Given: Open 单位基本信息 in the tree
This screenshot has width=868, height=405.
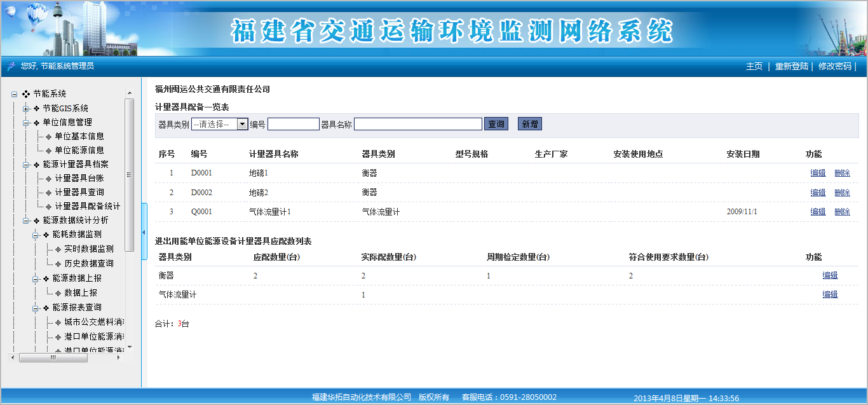Looking at the screenshot, I should click(x=79, y=136).
